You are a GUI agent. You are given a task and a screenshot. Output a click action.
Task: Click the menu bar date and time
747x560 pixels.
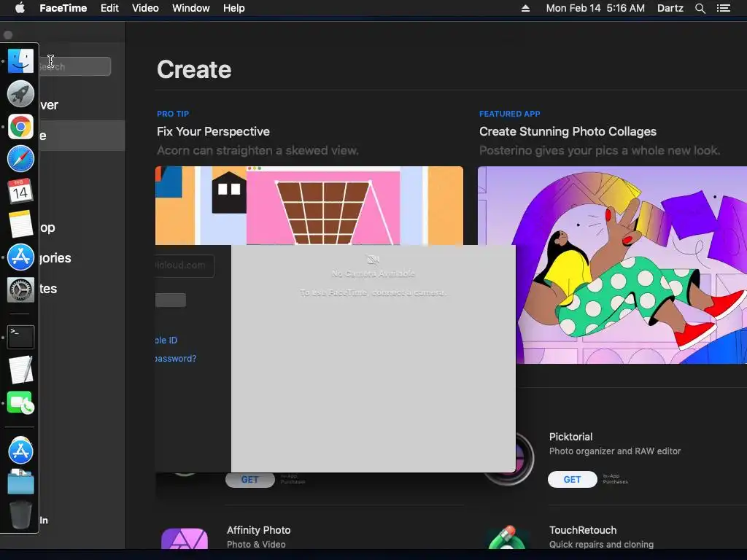pyautogui.click(x=595, y=8)
